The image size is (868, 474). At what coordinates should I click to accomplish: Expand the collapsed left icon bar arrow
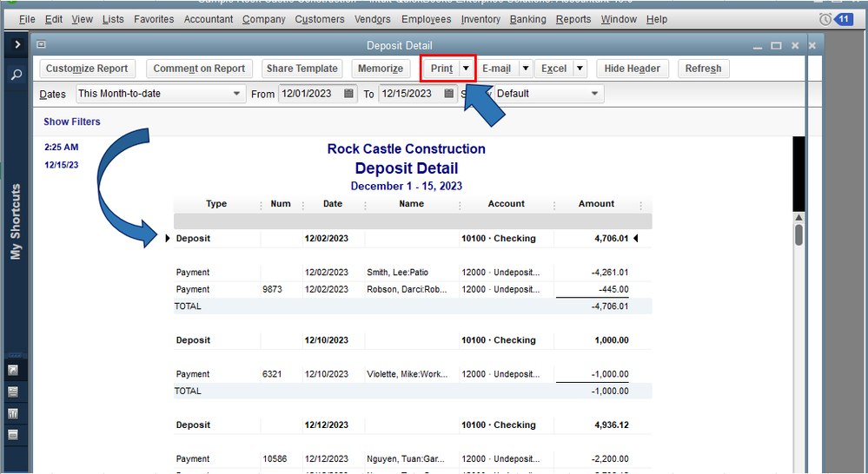[16, 44]
